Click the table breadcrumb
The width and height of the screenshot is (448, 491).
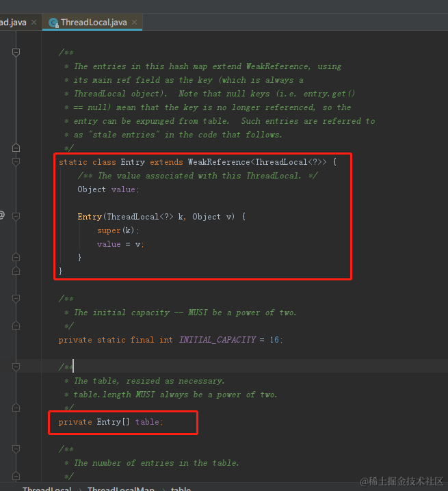[x=181, y=488]
